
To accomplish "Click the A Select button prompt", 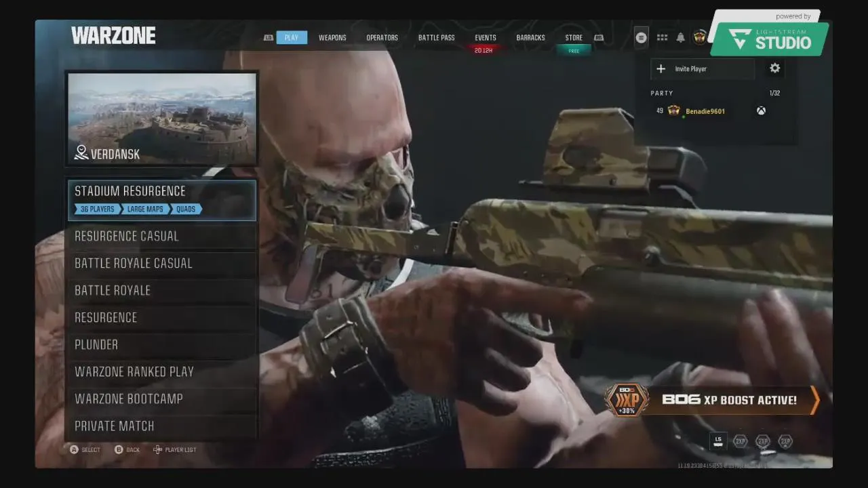I will click(85, 449).
